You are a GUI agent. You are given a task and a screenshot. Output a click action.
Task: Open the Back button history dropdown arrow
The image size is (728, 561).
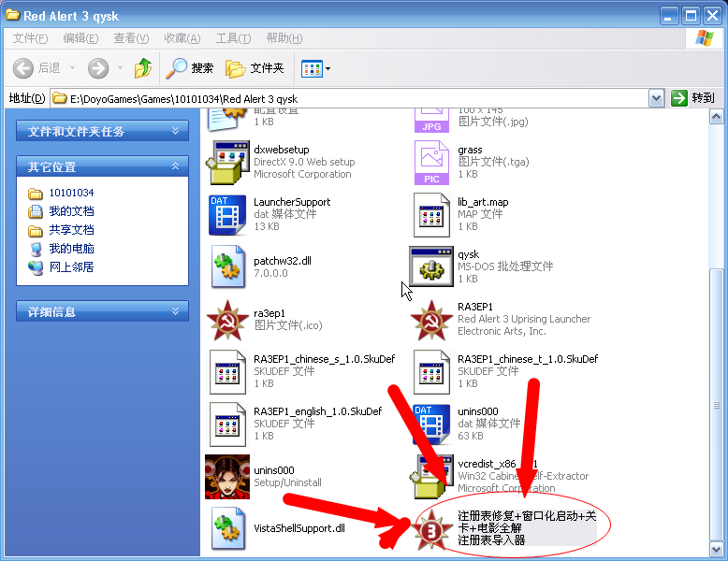coord(72,68)
